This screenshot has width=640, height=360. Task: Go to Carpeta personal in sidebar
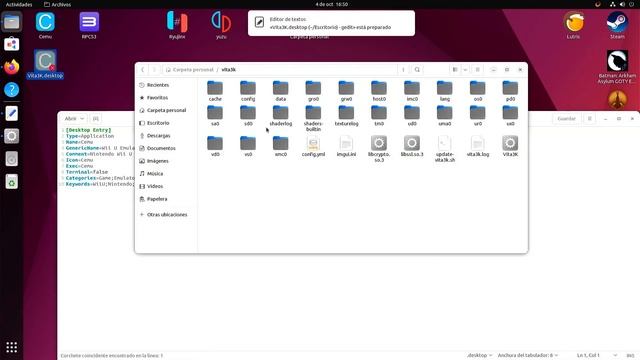pos(166,110)
